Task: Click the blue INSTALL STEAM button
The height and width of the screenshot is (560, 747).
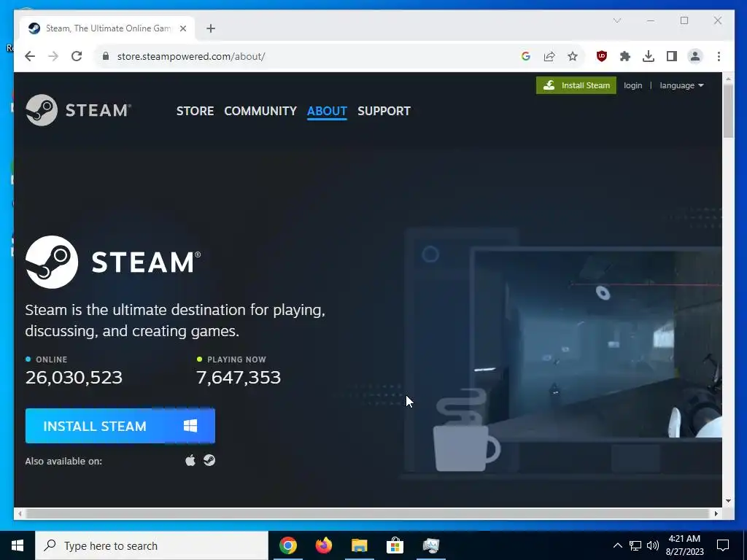Action: click(120, 426)
